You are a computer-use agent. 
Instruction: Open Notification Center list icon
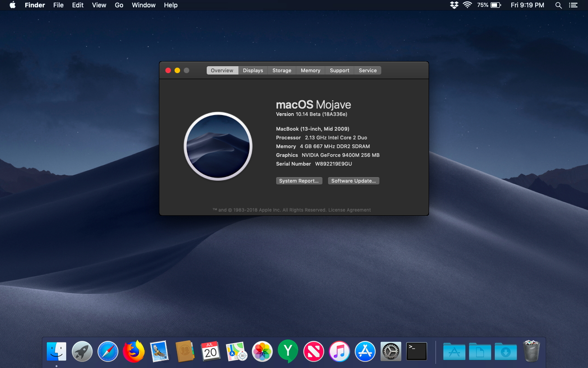click(573, 5)
